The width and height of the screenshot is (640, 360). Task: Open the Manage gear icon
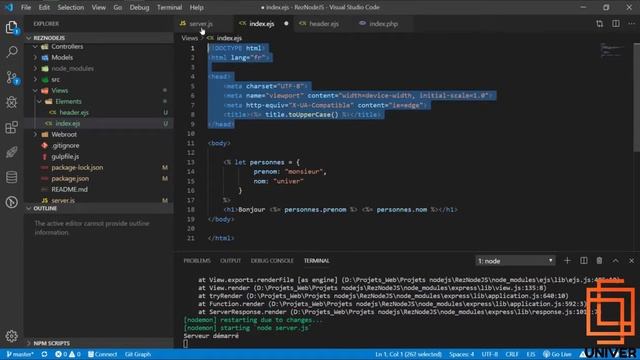click(12, 336)
